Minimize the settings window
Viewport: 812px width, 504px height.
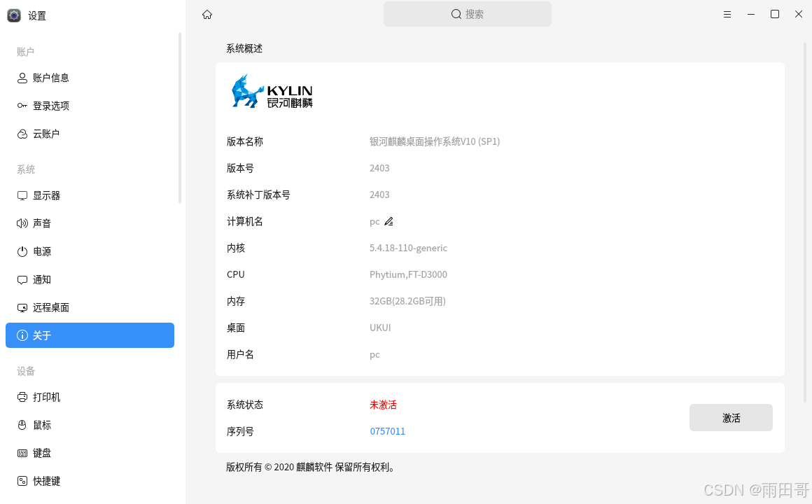pos(751,15)
